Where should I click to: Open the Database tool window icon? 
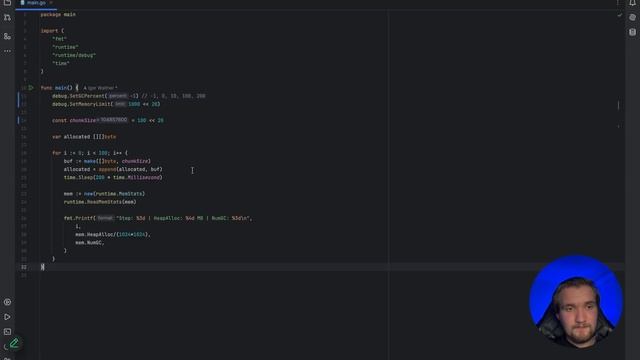pyautogui.click(x=632, y=32)
